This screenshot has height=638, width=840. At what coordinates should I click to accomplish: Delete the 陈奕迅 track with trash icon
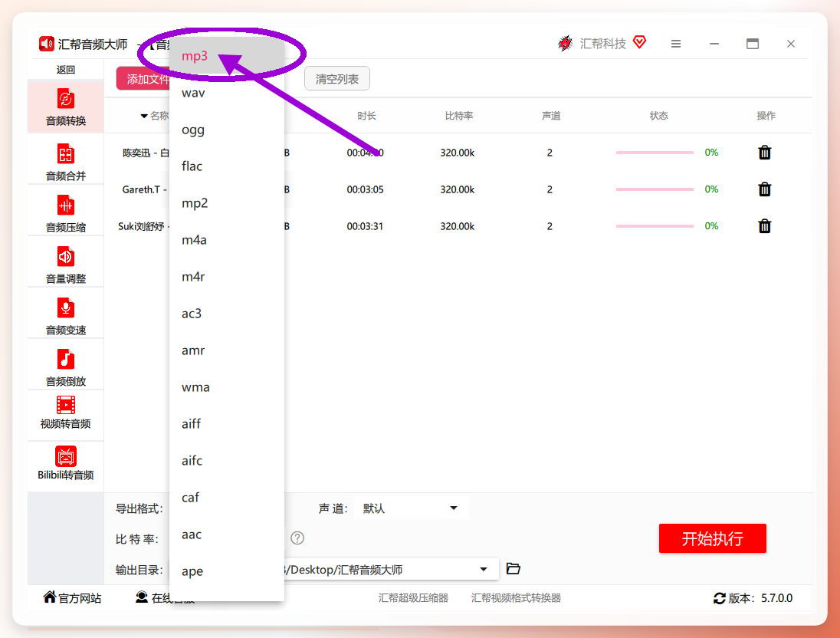pyautogui.click(x=764, y=153)
